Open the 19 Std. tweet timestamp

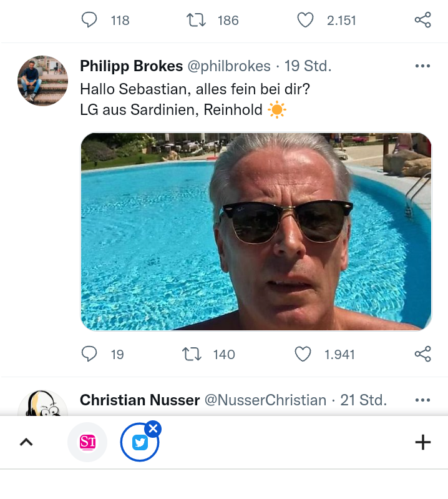(308, 66)
